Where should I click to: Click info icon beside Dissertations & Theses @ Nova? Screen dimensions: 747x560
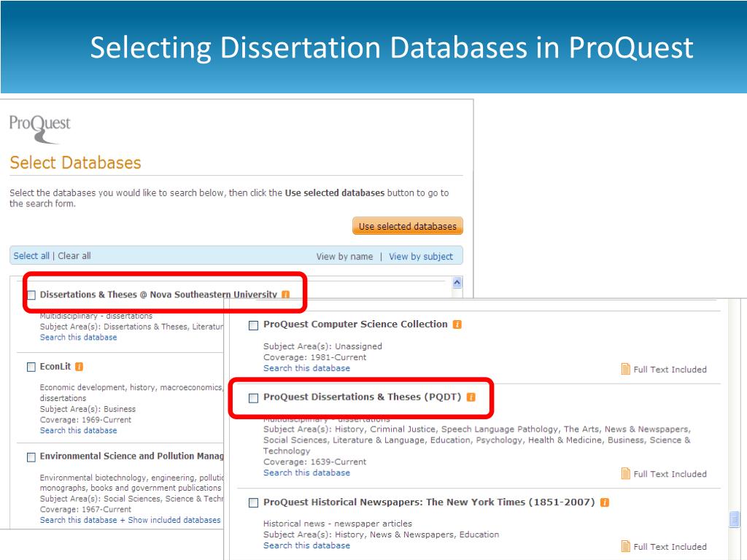point(285,295)
